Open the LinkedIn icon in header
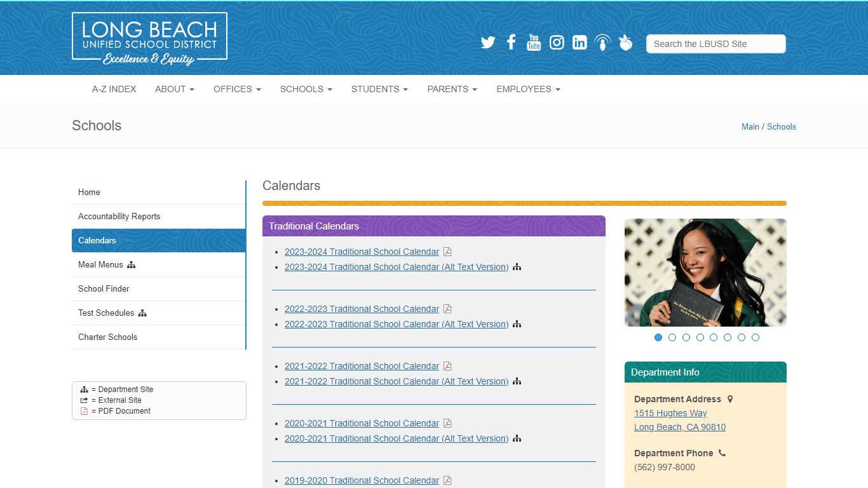This screenshot has width=868, height=488. (x=580, y=43)
